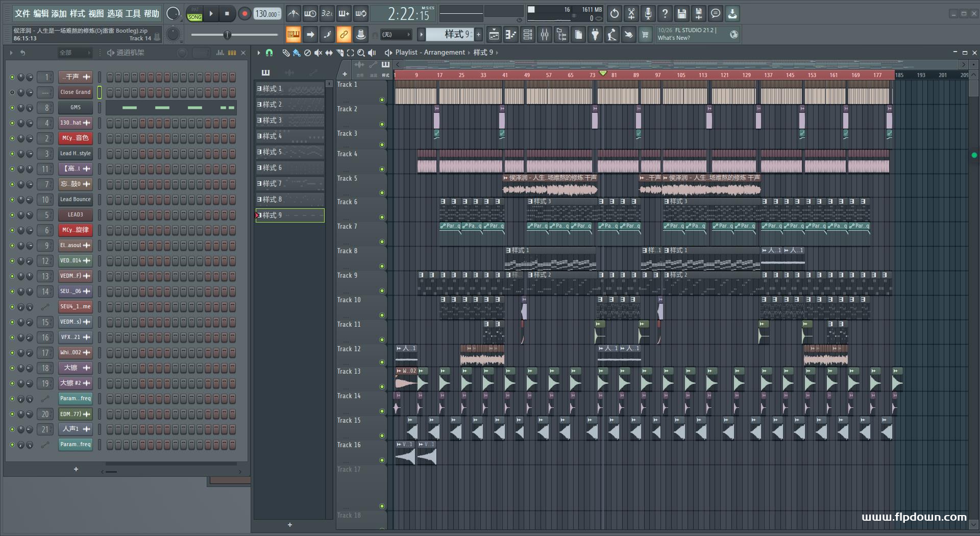
Task: Enable typing keyboard to piano icon
Action: (x=293, y=35)
